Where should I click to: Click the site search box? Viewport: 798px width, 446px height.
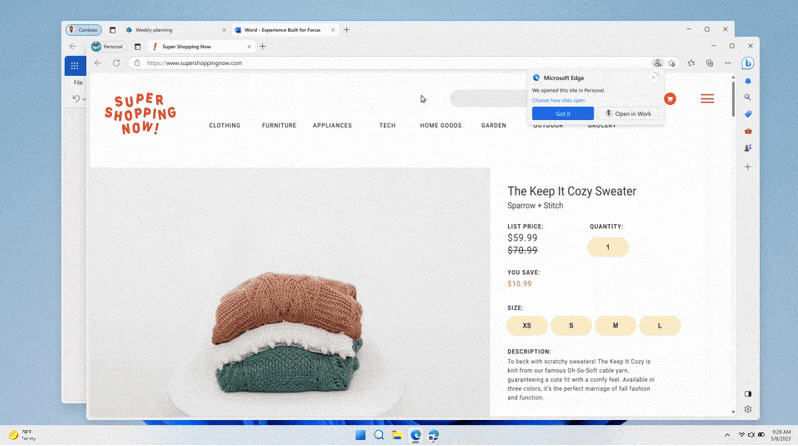[x=489, y=98]
